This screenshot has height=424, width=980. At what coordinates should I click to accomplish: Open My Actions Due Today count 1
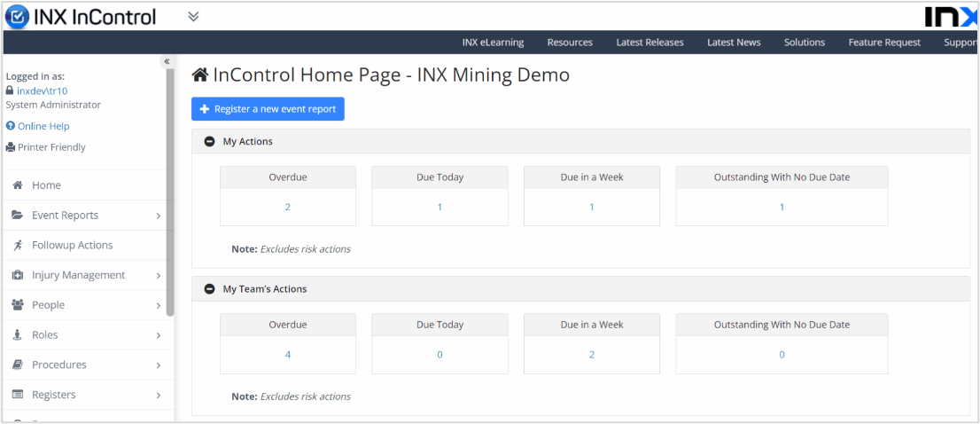(x=439, y=207)
